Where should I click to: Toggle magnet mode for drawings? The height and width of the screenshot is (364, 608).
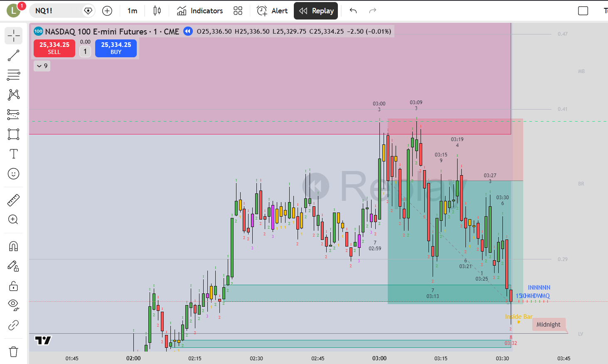[x=14, y=247]
